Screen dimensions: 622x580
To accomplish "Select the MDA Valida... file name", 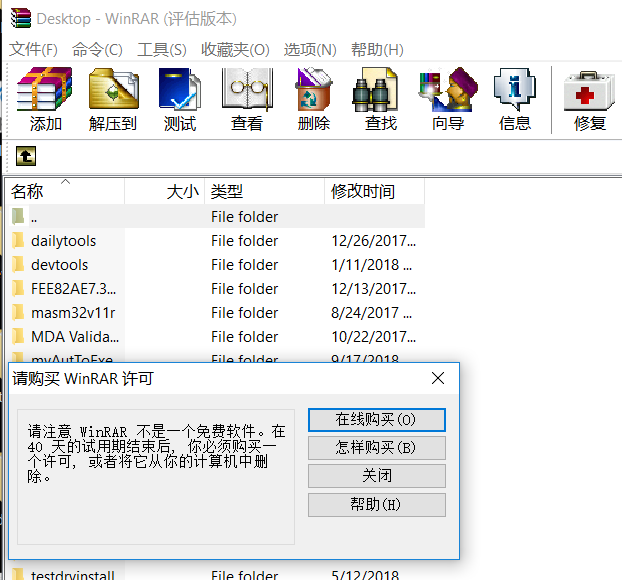I will [75, 337].
